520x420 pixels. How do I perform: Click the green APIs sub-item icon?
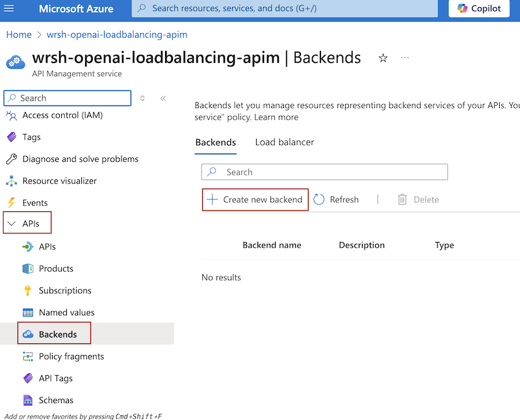click(28, 246)
